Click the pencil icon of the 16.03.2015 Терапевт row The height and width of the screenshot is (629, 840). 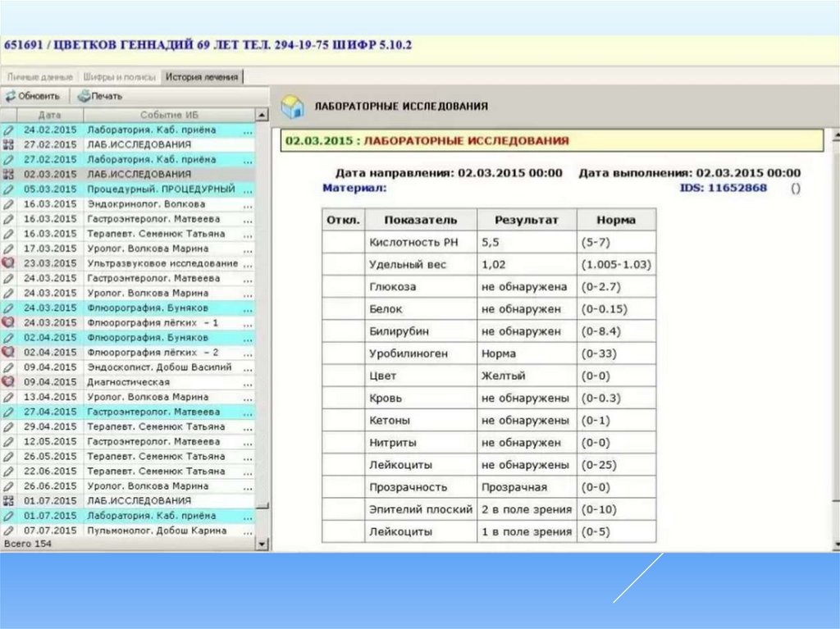pos(8,235)
